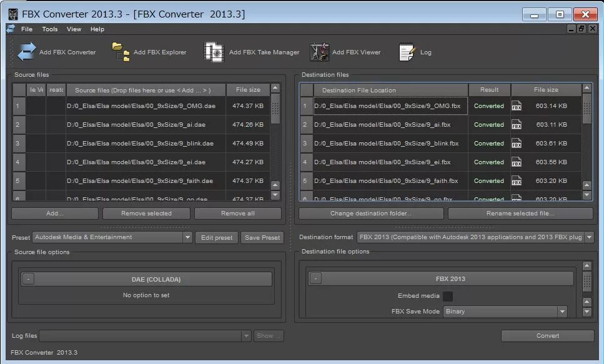Click the Edit preset button
The height and width of the screenshot is (364, 604).
[217, 238]
